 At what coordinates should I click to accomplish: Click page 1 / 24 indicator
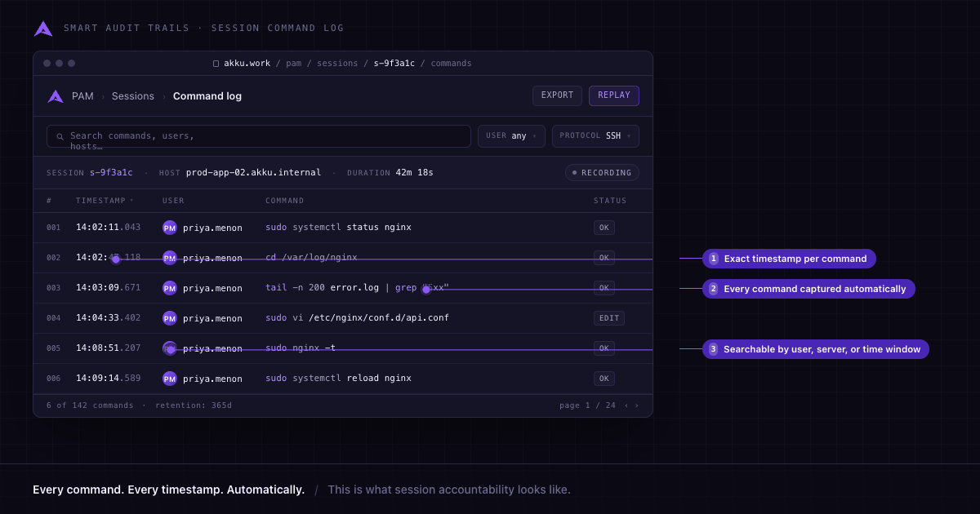(x=587, y=405)
